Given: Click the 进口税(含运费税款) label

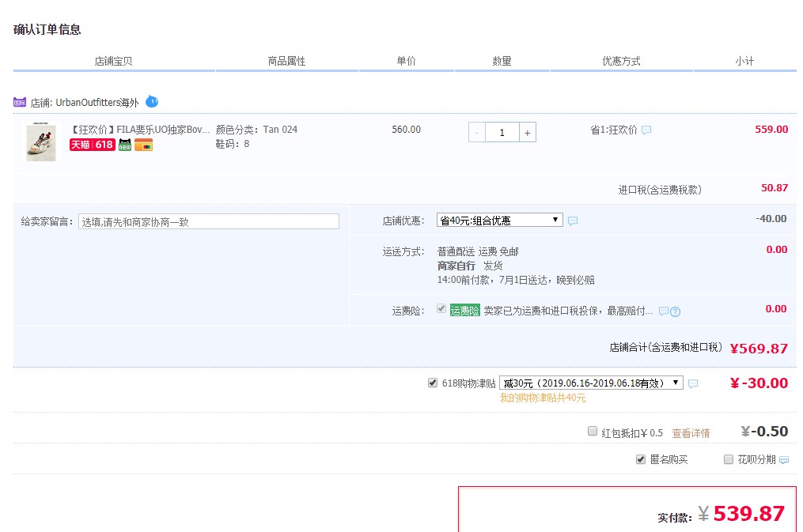Looking at the screenshot, I should pyautogui.click(x=660, y=190).
